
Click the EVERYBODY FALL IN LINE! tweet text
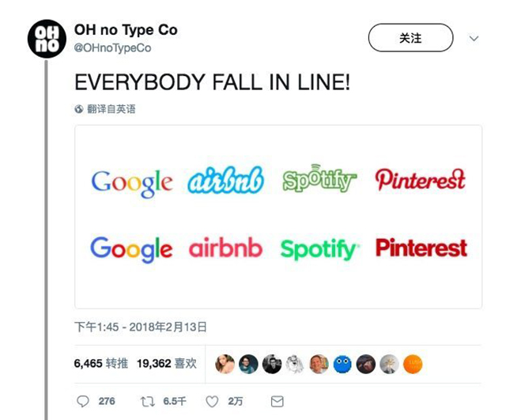point(211,83)
